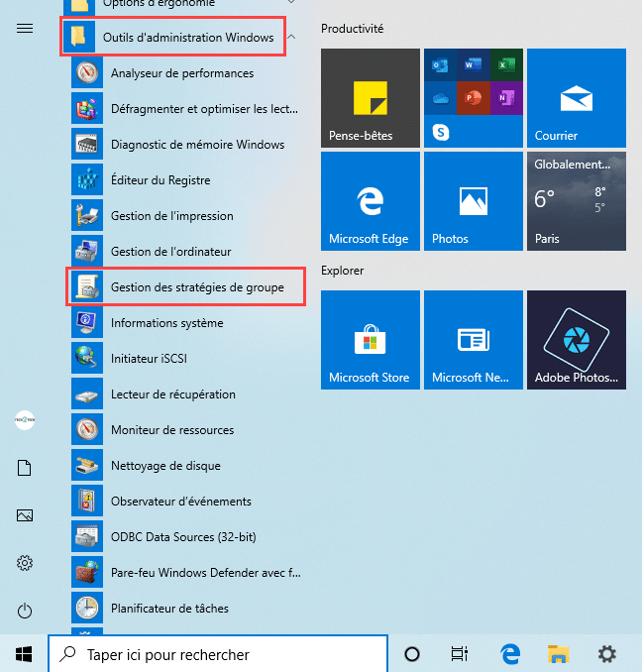
Task: Select 'Initiateur iSCSI' label
Action: point(149,358)
